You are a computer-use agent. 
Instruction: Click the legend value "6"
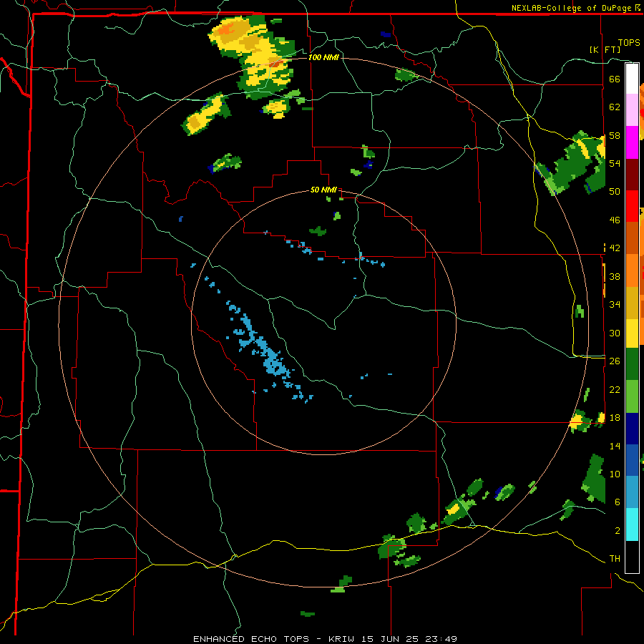618,502
